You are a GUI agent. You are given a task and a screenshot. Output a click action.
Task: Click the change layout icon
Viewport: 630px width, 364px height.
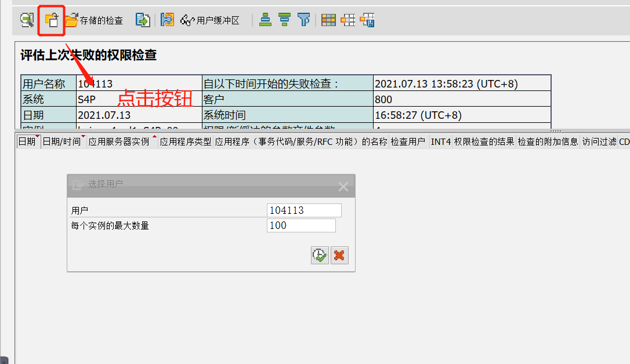[347, 19]
